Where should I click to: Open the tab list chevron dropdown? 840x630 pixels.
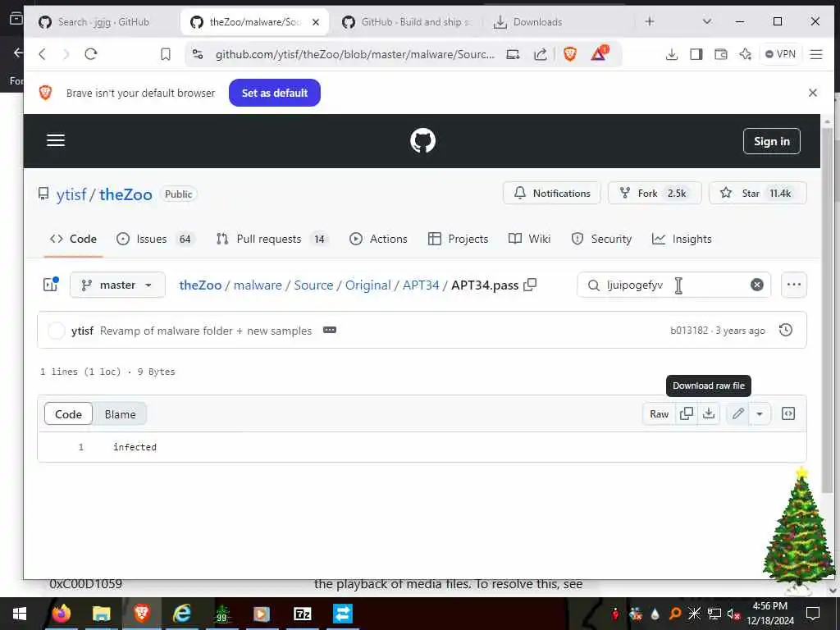pos(706,21)
